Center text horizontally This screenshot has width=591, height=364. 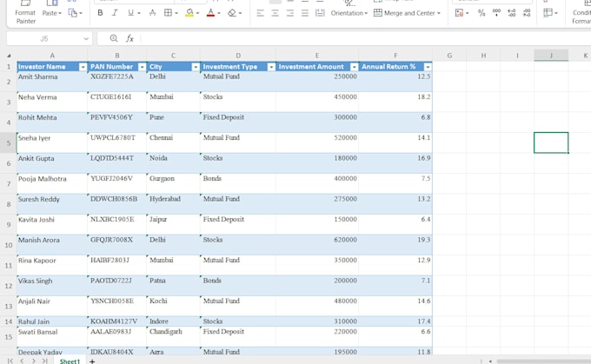point(276,13)
